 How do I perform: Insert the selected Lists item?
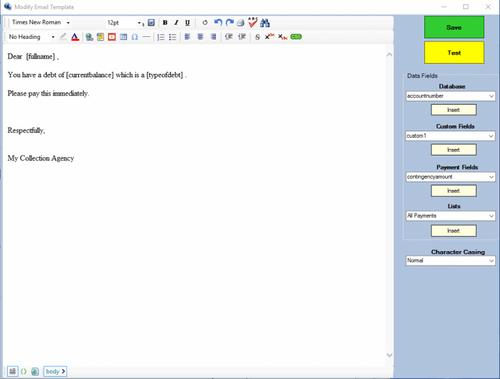click(454, 231)
